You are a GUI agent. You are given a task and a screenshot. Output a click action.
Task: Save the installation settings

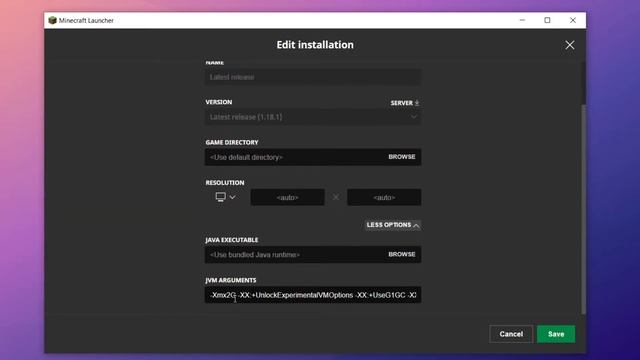pyautogui.click(x=556, y=334)
